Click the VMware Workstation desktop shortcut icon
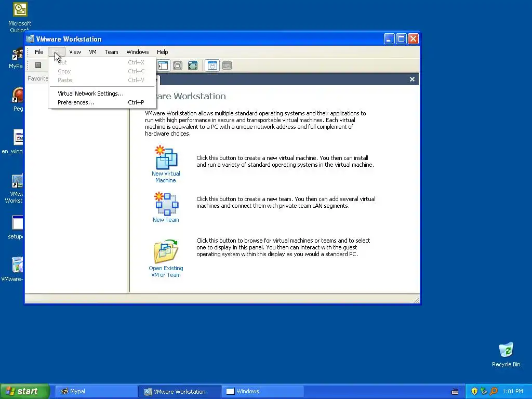 click(17, 181)
